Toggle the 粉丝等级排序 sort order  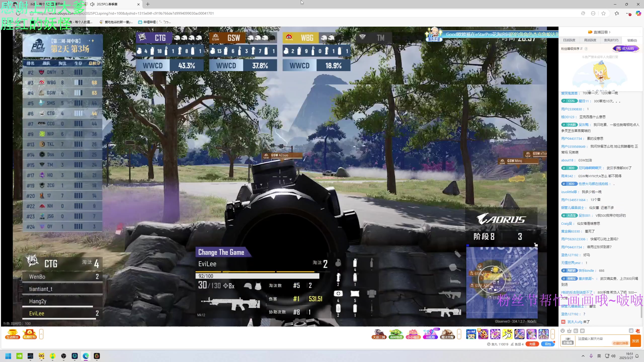(572, 49)
